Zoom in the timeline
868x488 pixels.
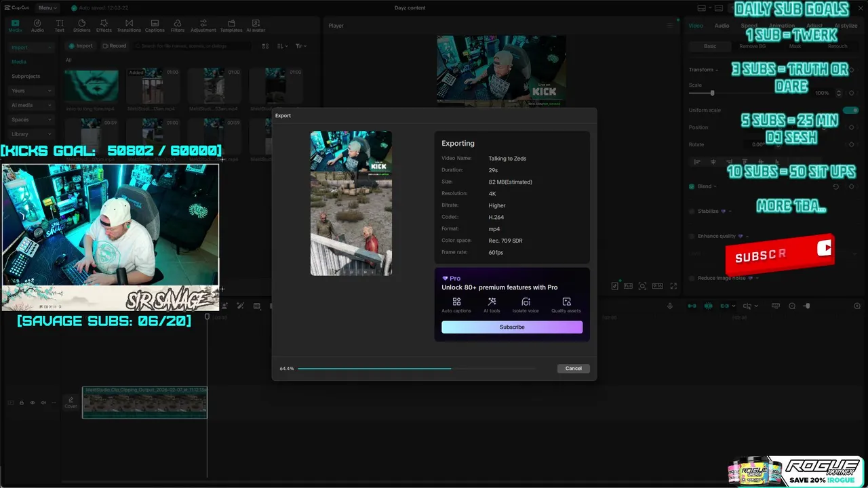[857, 306]
